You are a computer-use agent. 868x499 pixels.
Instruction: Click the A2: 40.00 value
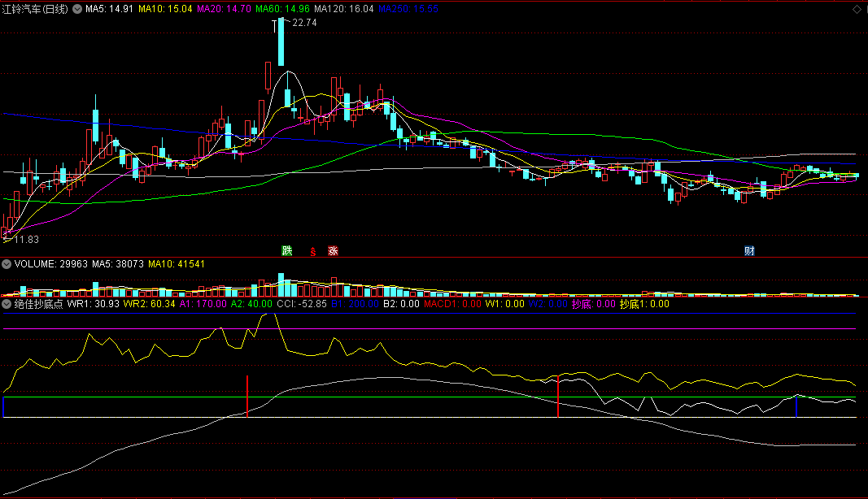(252, 304)
